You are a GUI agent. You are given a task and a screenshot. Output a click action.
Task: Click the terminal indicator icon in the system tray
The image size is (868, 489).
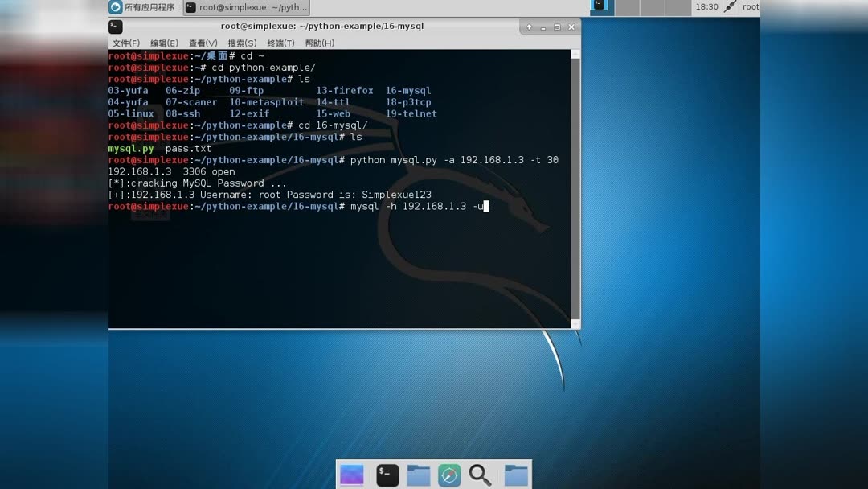tap(600, 6)
